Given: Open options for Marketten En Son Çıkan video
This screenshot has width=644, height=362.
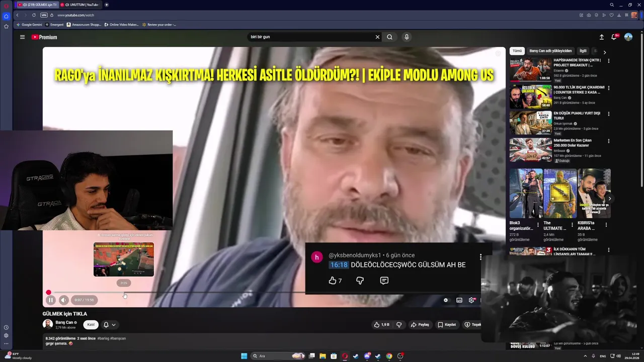Looking at the screenshot, I should [609, 141].
